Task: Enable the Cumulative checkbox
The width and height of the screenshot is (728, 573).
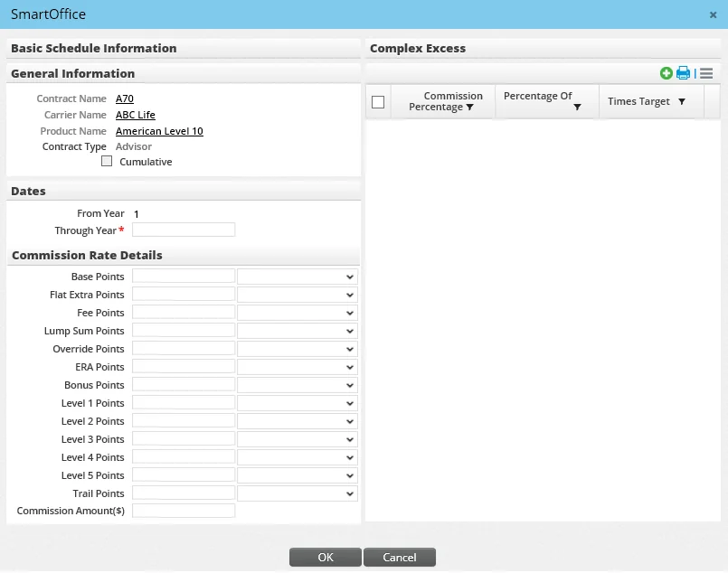Action: click(x=107, y=161)
